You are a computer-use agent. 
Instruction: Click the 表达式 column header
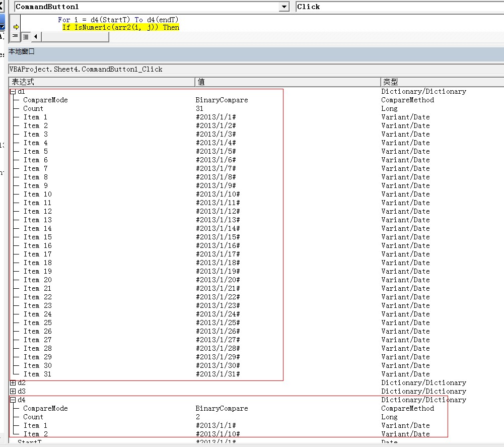click(x=101, y=82)
